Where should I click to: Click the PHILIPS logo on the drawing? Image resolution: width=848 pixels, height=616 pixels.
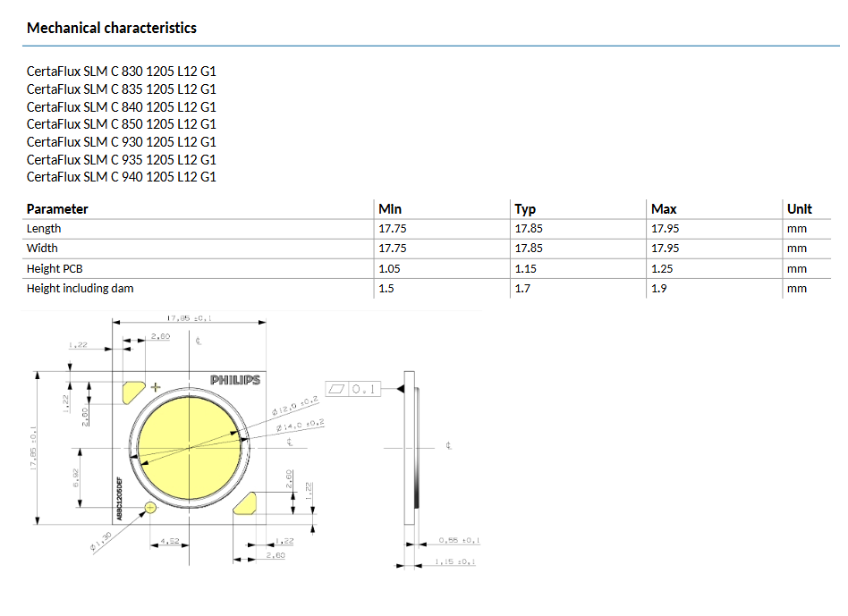point(235,380)
